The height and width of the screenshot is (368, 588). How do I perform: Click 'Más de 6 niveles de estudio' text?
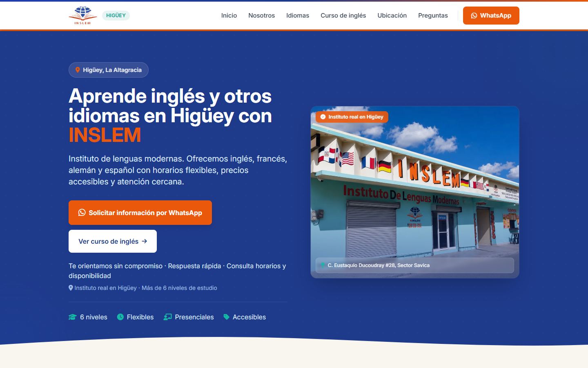pos(179,288)
